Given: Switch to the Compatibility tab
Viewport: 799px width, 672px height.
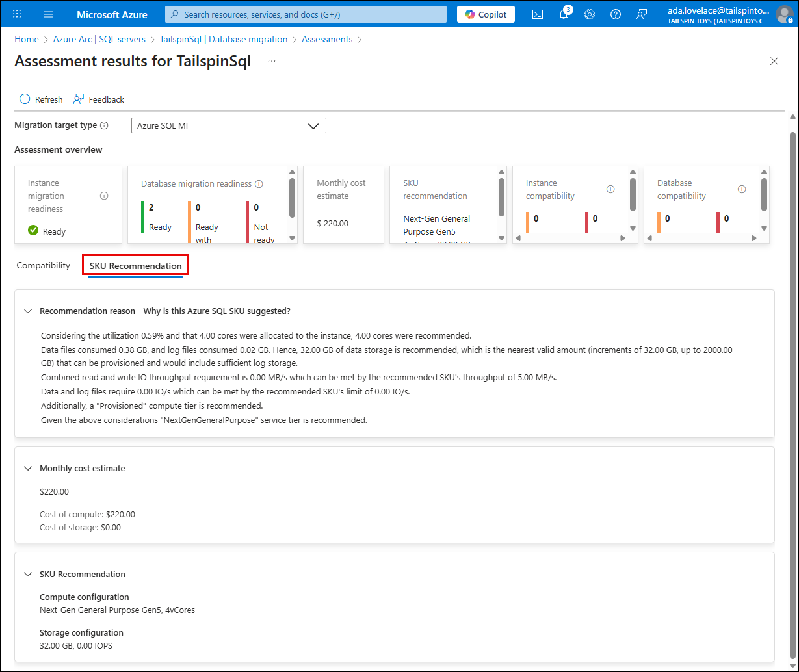Looking at the screenshot, I should point(43,265).
